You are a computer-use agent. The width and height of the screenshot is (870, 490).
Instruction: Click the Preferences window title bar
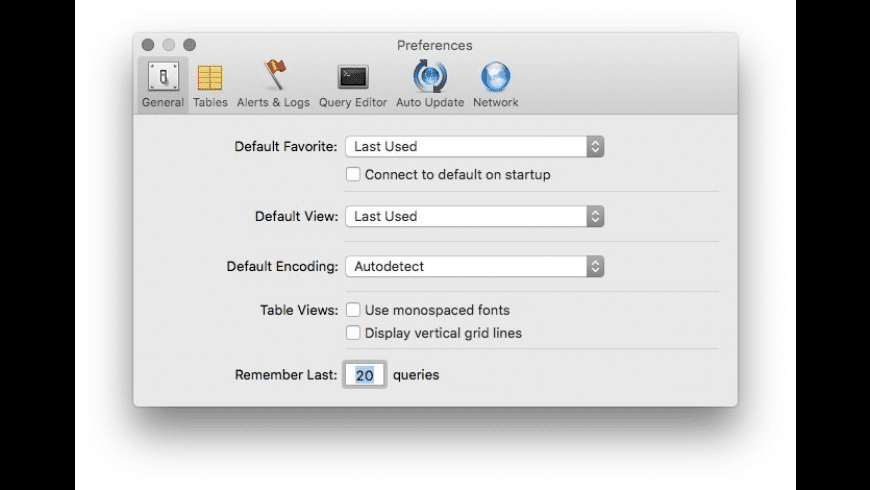pyautogui.click(x=435, y=45)
